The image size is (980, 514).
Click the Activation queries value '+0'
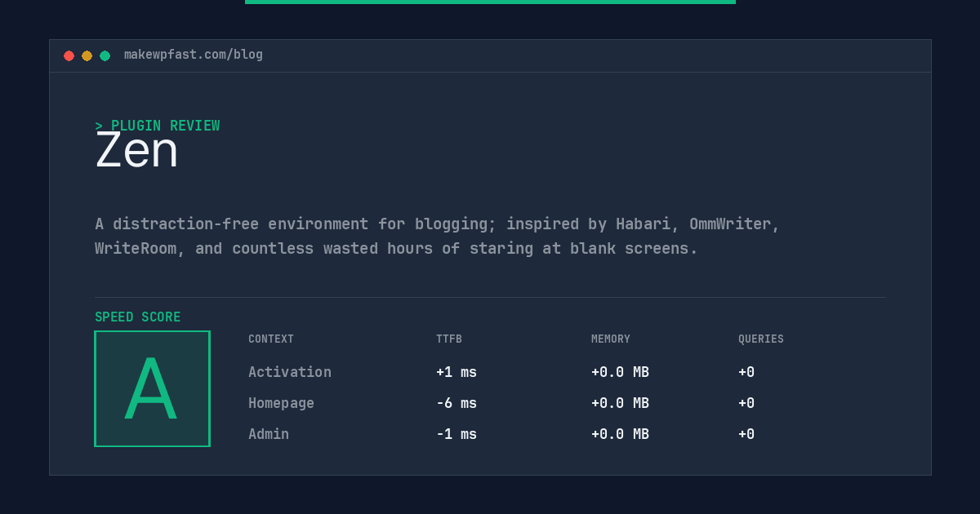tap(746, 372)
